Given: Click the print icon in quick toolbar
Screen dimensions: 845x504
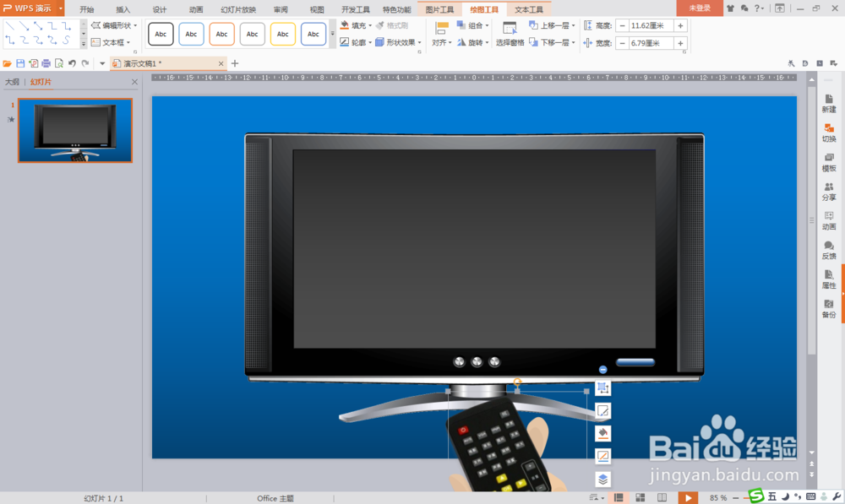Looking at the screenshot, I should pyautogui.click(x=46, y=63).
